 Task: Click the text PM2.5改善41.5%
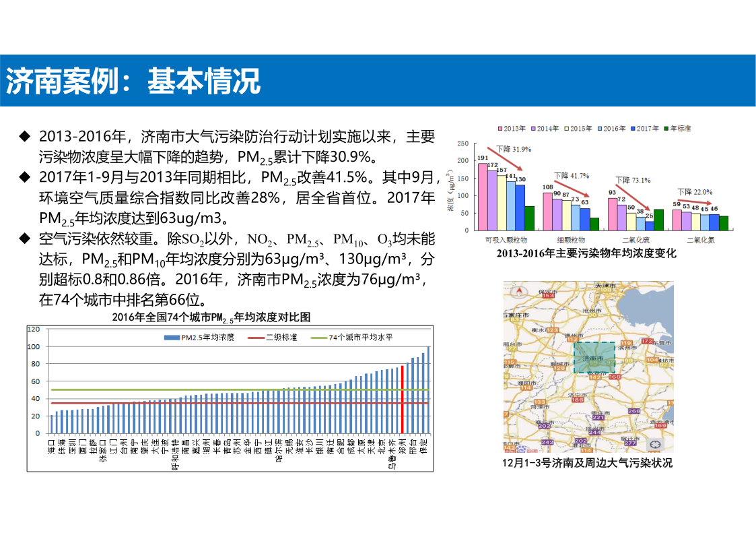[x=314, y=177]
